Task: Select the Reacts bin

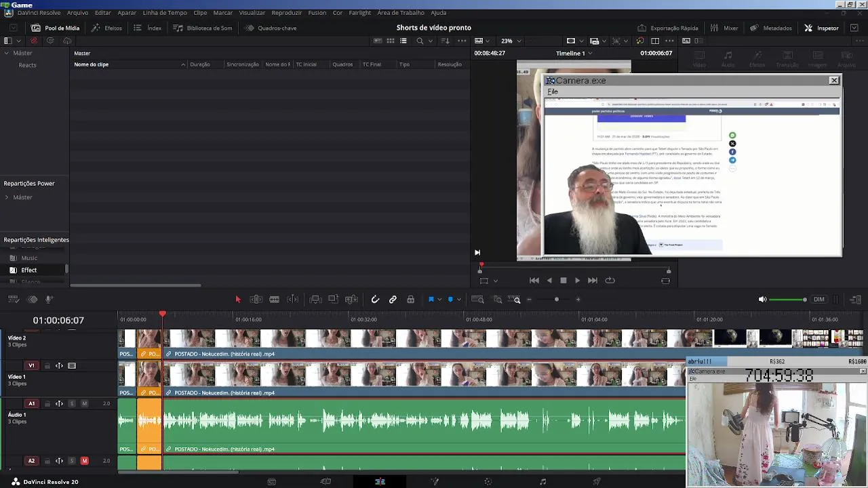Action: point(28,65)
